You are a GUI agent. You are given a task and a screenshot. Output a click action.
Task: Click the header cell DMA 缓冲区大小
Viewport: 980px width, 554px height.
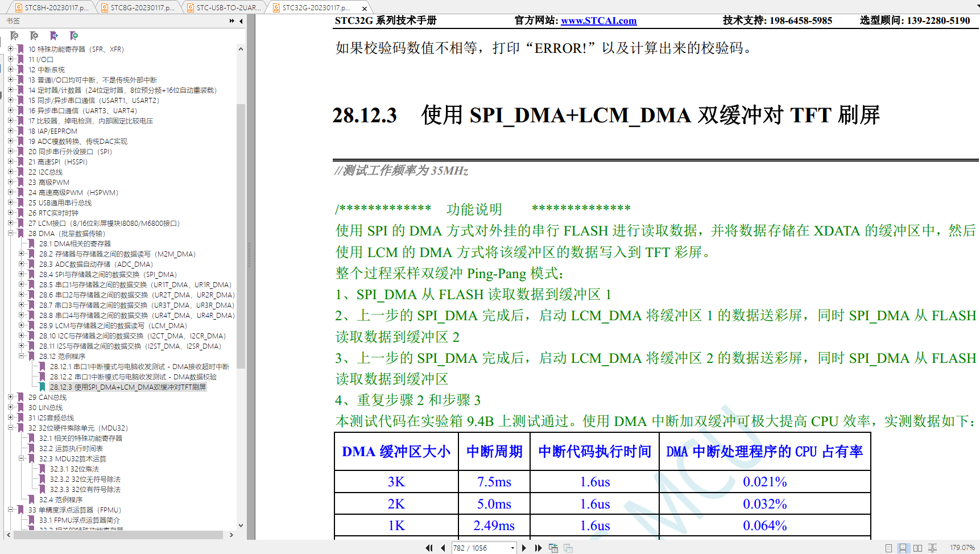pyautogui.click(x=396, y=452)
